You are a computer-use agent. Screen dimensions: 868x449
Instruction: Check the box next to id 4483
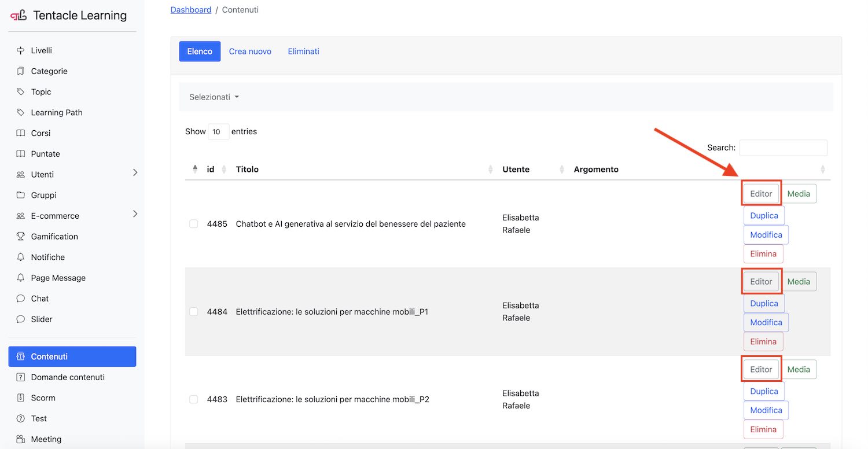click(194, 399)
